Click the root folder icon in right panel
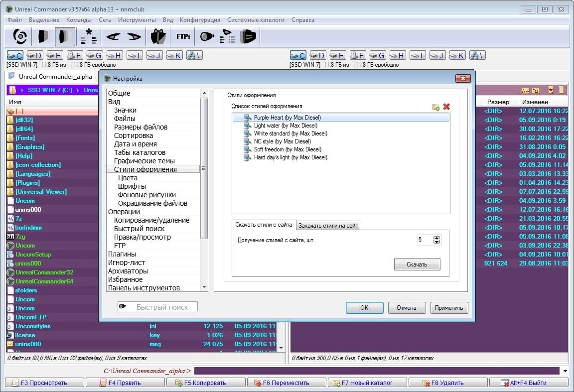Viewport: 574px width, 392px height. point(525,90)
